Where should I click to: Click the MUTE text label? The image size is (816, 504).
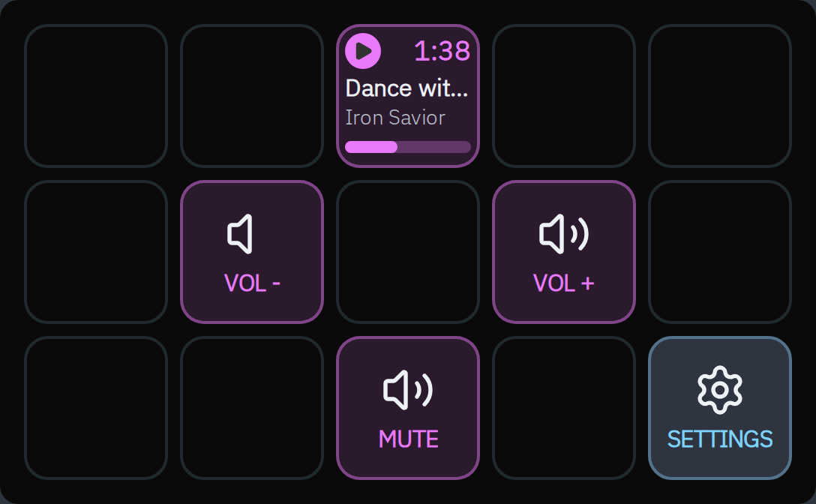[408, 439]
